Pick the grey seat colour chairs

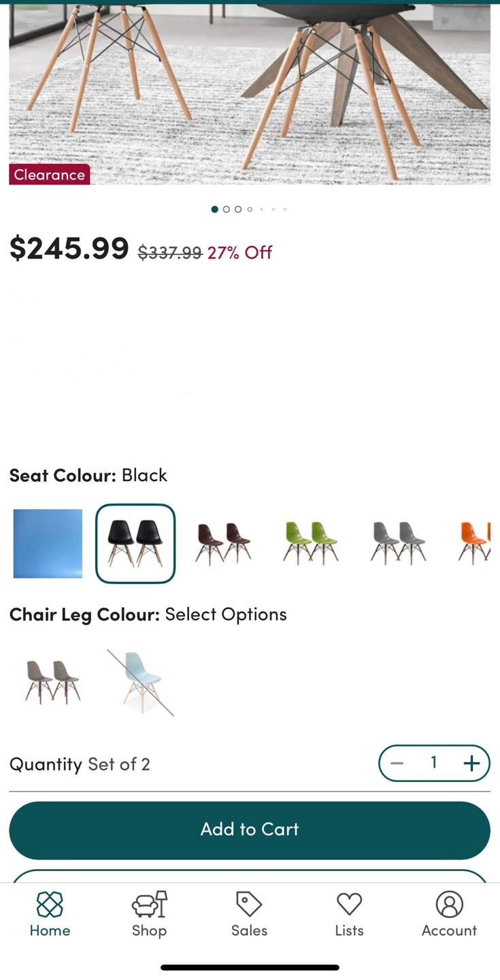coord(399,544)
